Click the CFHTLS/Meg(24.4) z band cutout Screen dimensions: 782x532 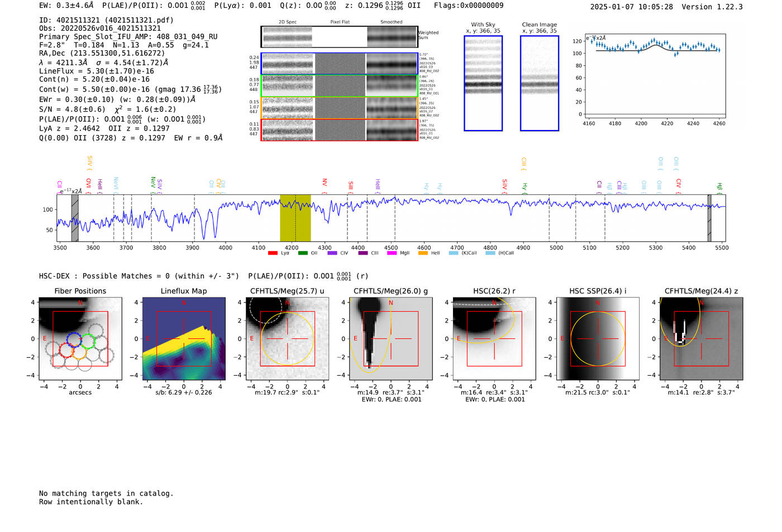point(701,339)
